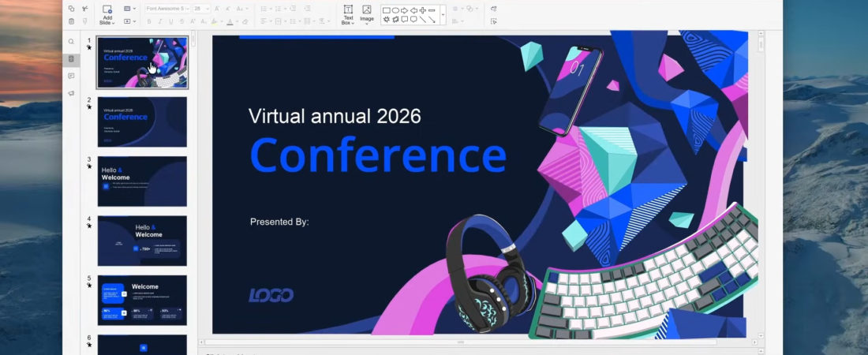The image size is (868, 355).
Task: Pick the Highlight color swatch
Action: pos(215,21)
